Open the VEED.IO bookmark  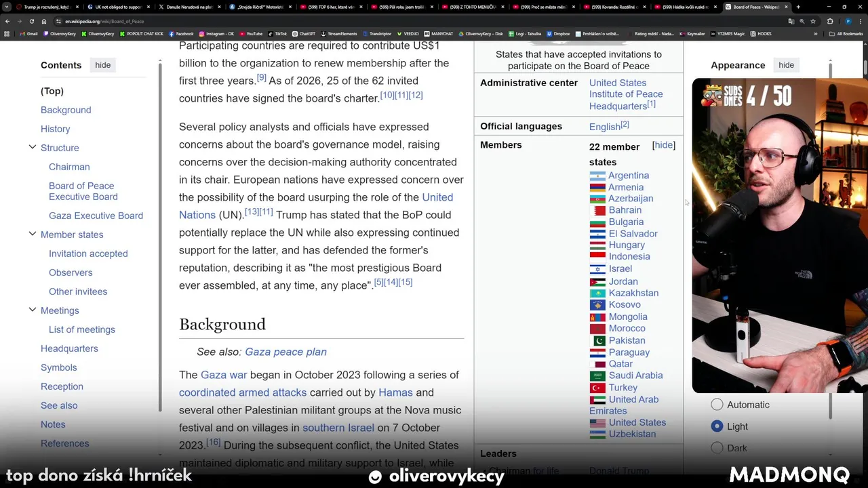coord(408,33)
